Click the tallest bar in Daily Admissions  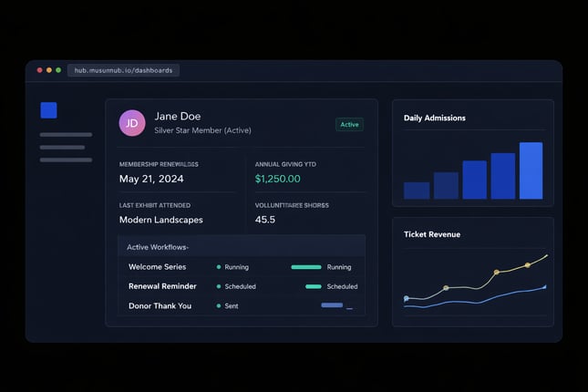pyautogui.click(x=531, y=170)
